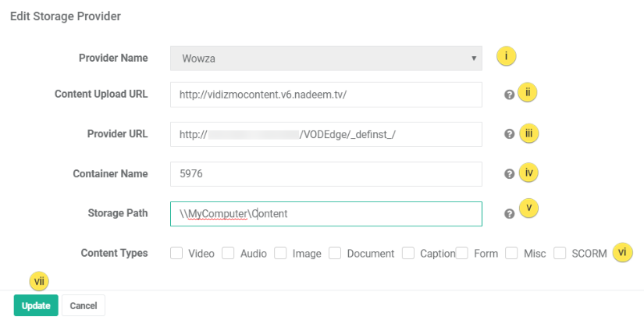The image size is (644, 324).
Task: Select the Document content type checkbox
Action: click(x=335, y=253)
